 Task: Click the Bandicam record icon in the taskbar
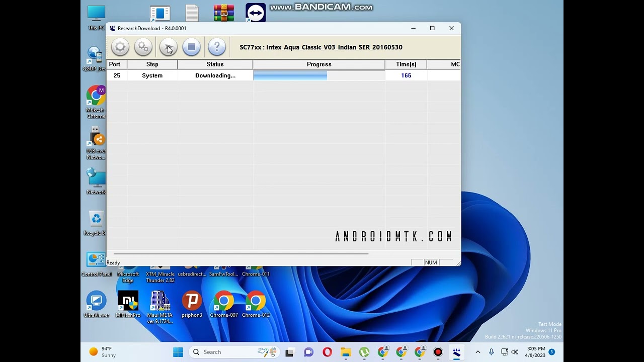[438, 352]
